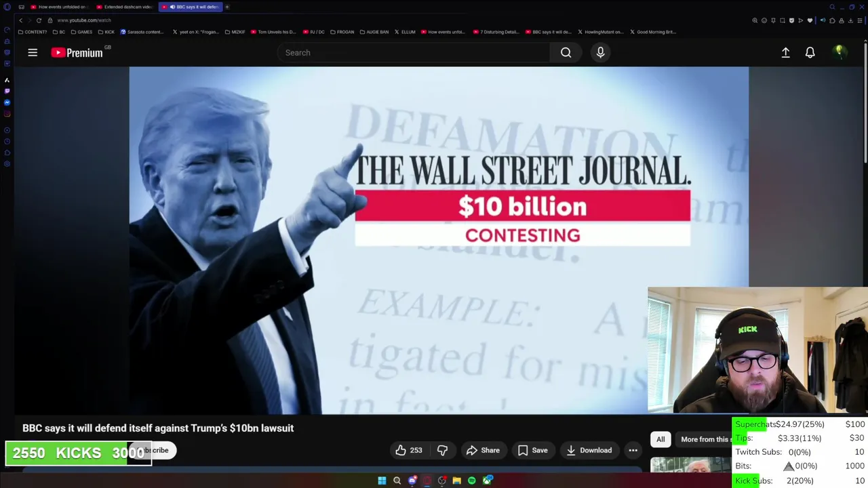Open the Sarasota content bookmark
The image size is (868, 488).
(x=142, y=32)
